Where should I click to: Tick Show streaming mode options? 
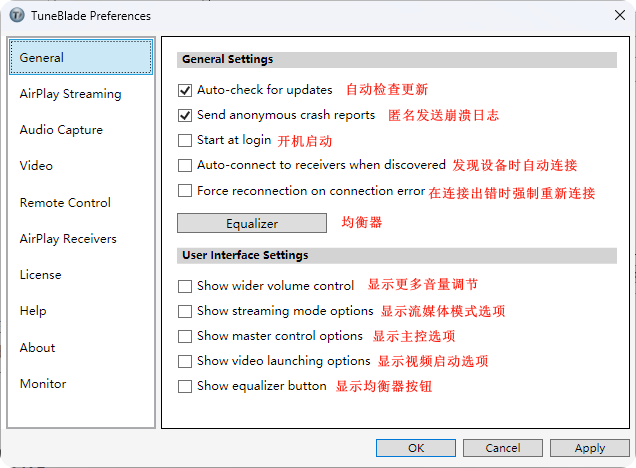(185, 311)
